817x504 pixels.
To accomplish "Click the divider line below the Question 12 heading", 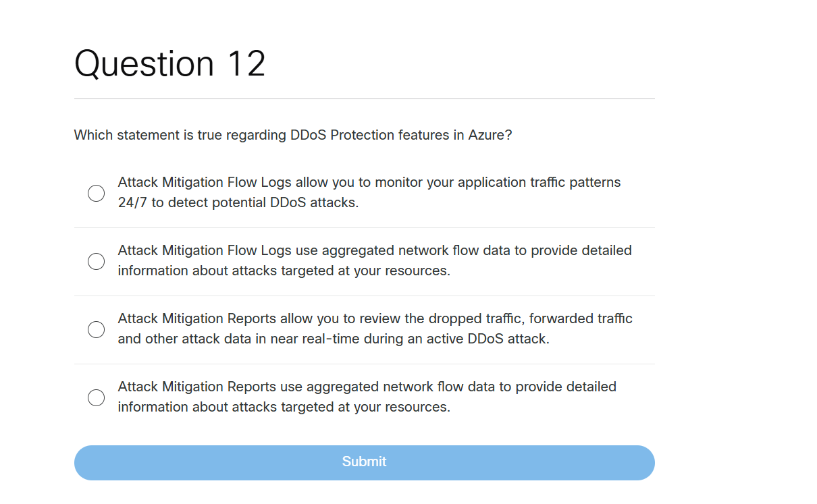I will pyautogui.click(x=365, y=99).
